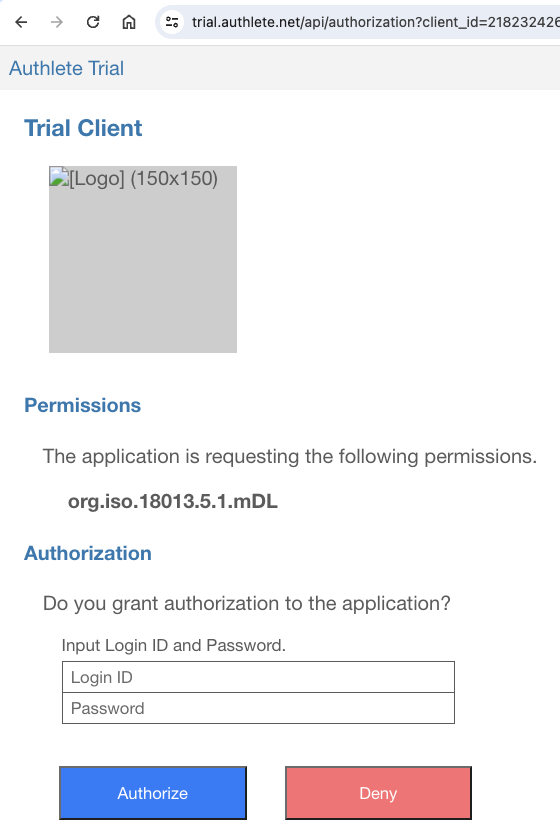Click the browser forward arrow

(57, 22)
